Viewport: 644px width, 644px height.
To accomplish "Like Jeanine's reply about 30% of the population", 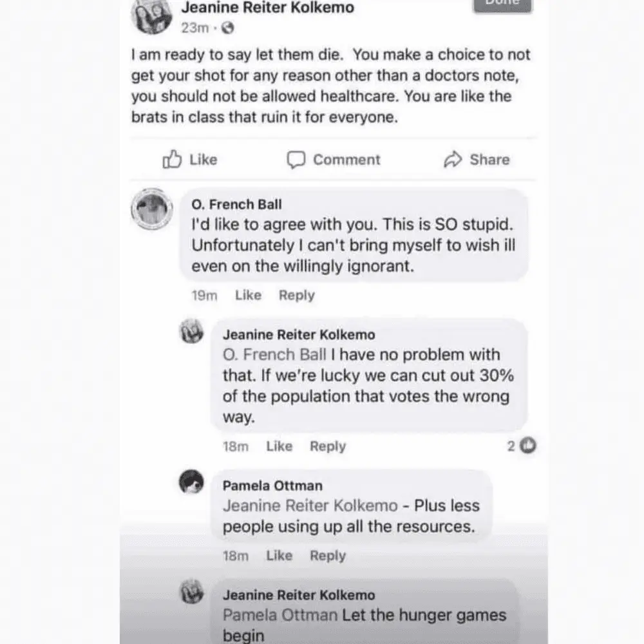I will [x=279, y=446].
